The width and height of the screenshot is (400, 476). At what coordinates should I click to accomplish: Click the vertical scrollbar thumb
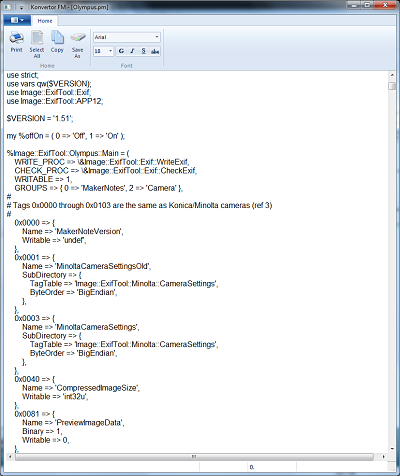coord(392,86)
